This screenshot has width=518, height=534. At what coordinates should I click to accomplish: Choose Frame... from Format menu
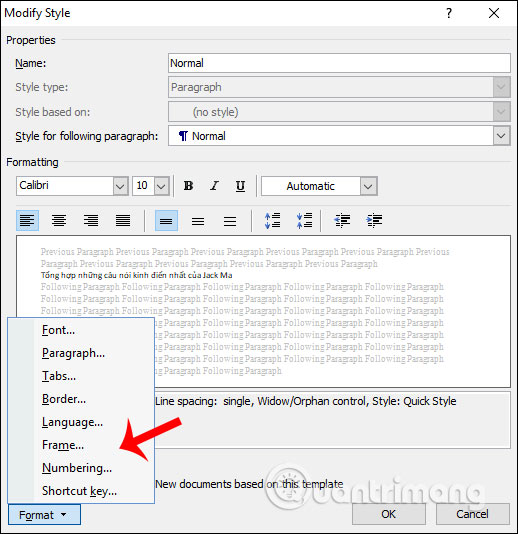click(81, 445)
